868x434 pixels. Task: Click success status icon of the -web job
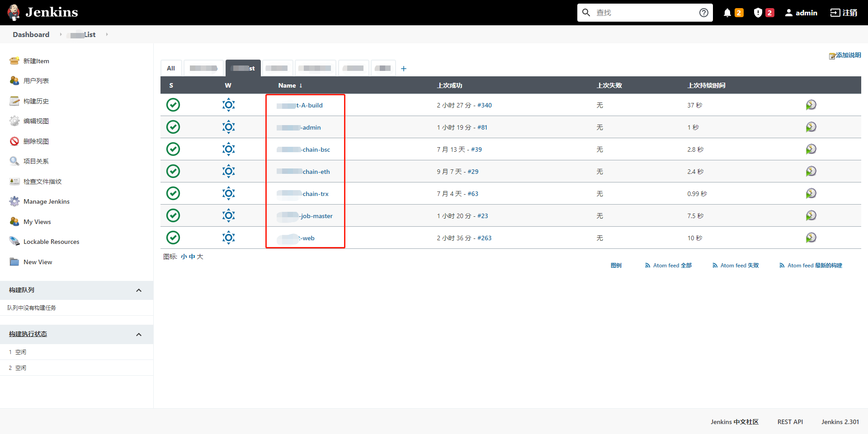(173, 238)
